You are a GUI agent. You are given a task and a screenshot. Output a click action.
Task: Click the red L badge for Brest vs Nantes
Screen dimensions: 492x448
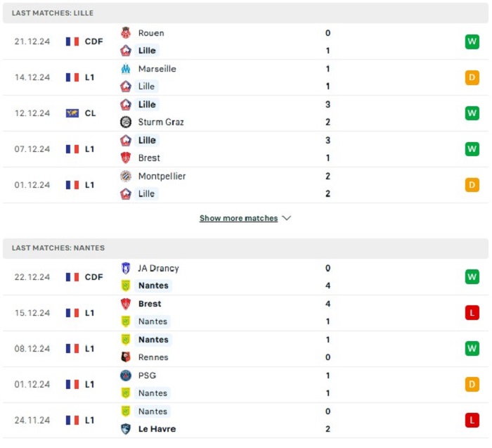pos(472,313)
